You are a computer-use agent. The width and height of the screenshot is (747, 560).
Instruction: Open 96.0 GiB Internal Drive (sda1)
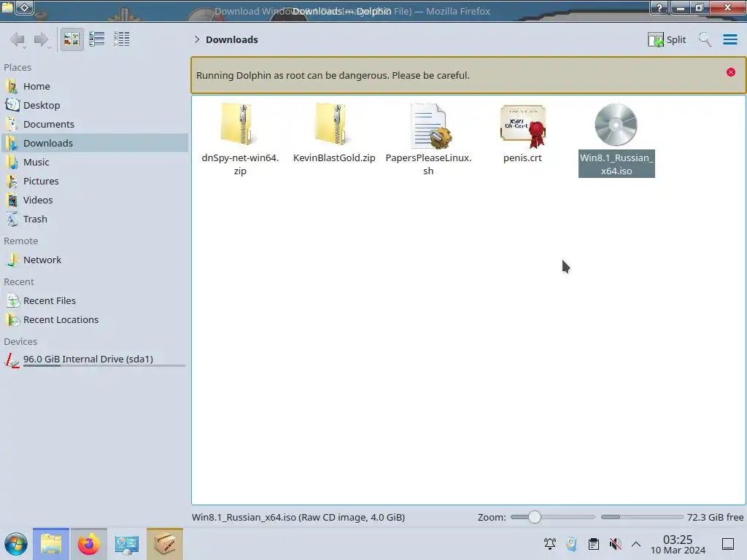click(x=95, y=359)
